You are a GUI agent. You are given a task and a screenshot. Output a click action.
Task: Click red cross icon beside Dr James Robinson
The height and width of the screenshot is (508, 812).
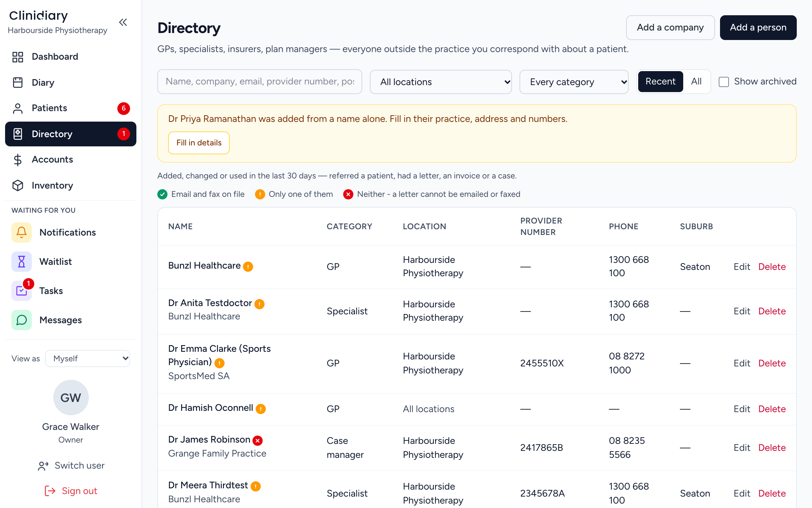pyautogui.click(x=258, y=440)
